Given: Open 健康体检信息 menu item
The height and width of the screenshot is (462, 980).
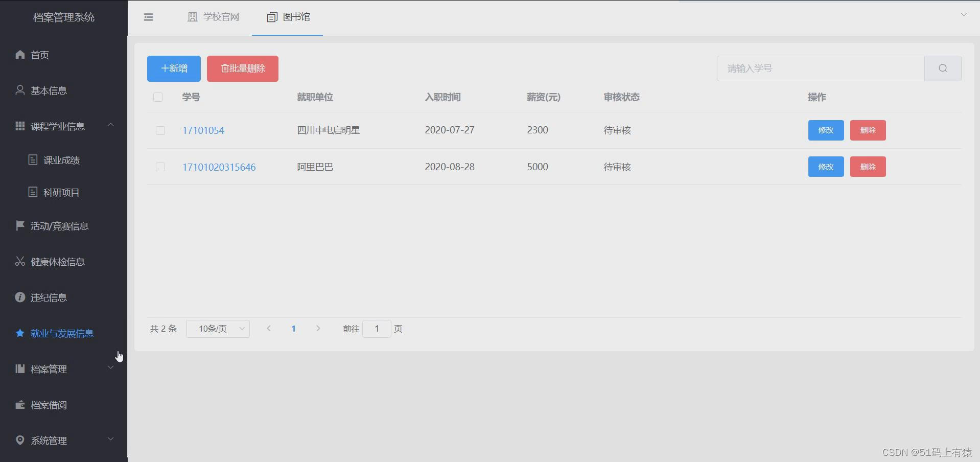Looking at the screenshot, I should [x=63, y=262].
